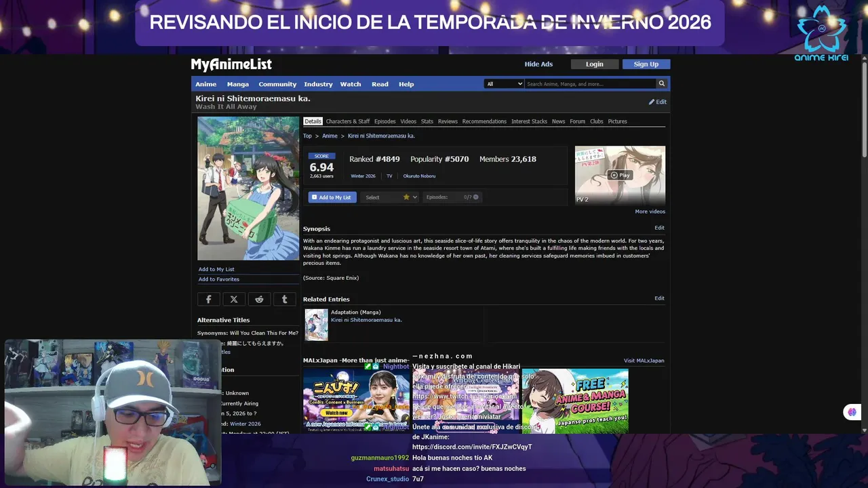This screenshot has width=868, height=488.
Task: Share on Reddit icon
Action: [x=259, y=299]
